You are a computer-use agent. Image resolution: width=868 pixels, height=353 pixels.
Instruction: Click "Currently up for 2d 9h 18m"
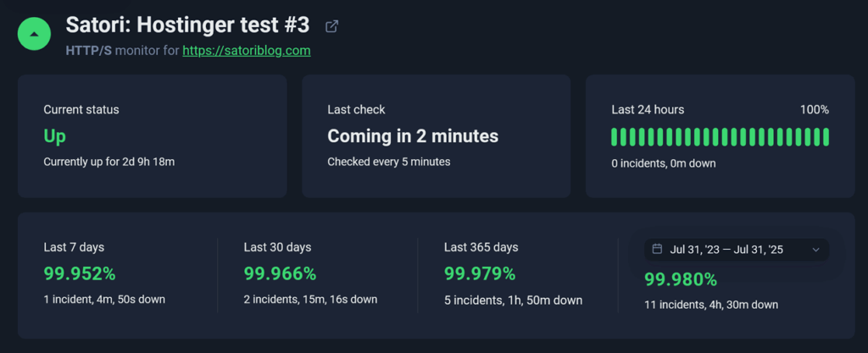(x=109, y=163)
